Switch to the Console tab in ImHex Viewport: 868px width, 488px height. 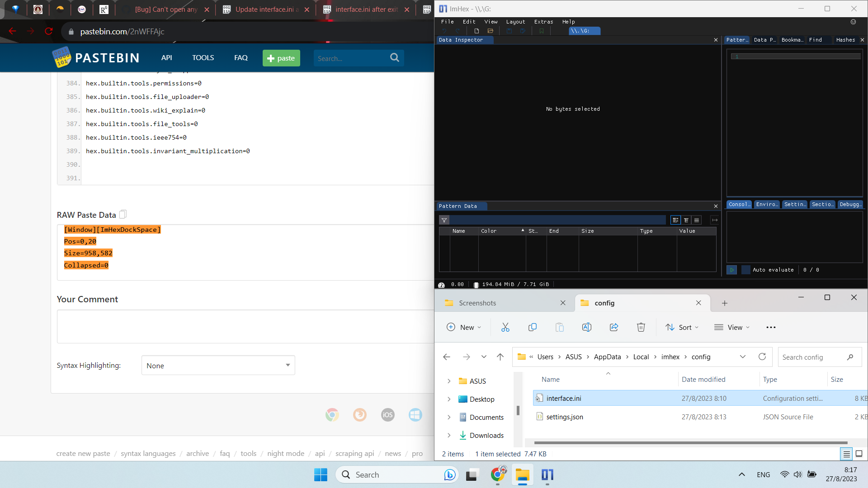[739, 204]
